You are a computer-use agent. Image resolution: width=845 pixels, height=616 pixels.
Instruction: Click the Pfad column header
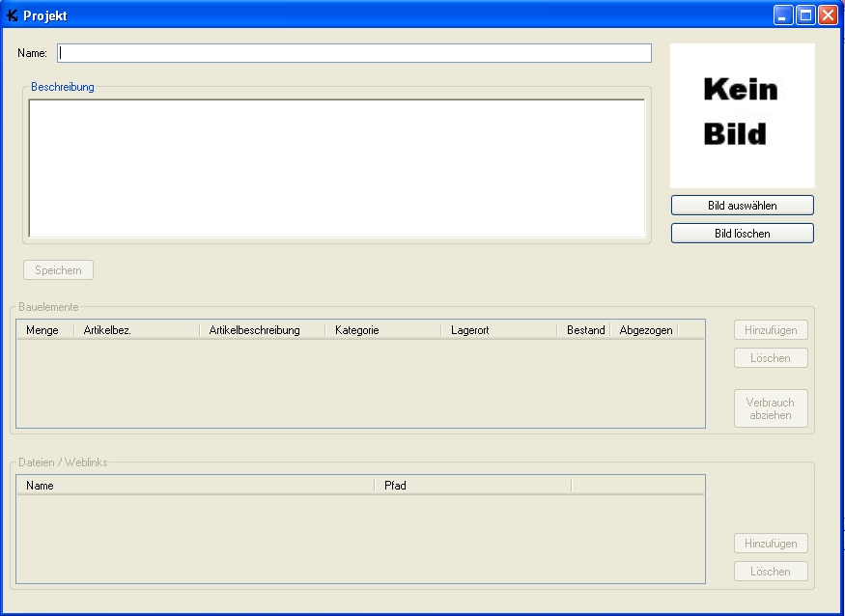[x=473, y=485]
